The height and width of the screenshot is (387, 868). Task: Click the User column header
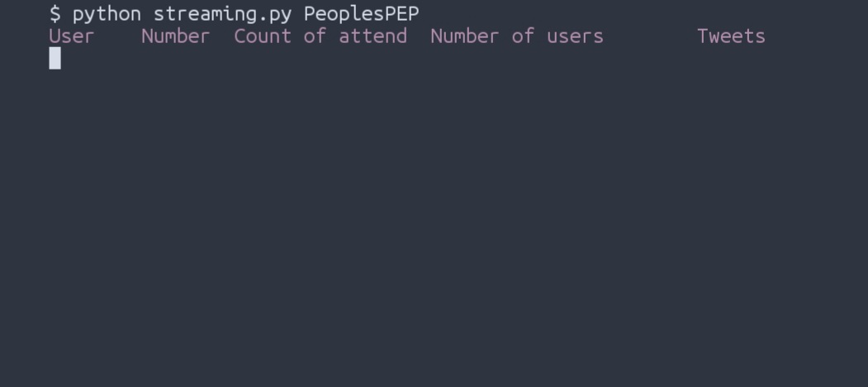72,36
